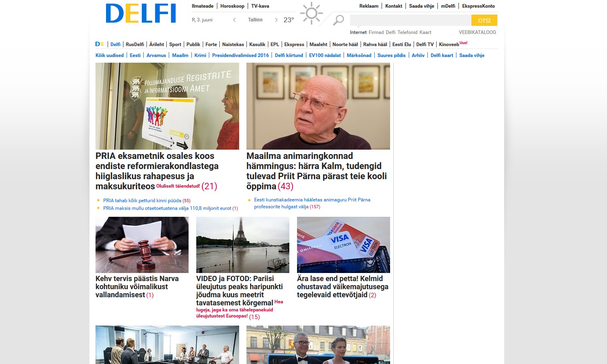The image size is (607, 364).
Task: Open the VEEBIKATALOOG link
Action: (478, 32)
